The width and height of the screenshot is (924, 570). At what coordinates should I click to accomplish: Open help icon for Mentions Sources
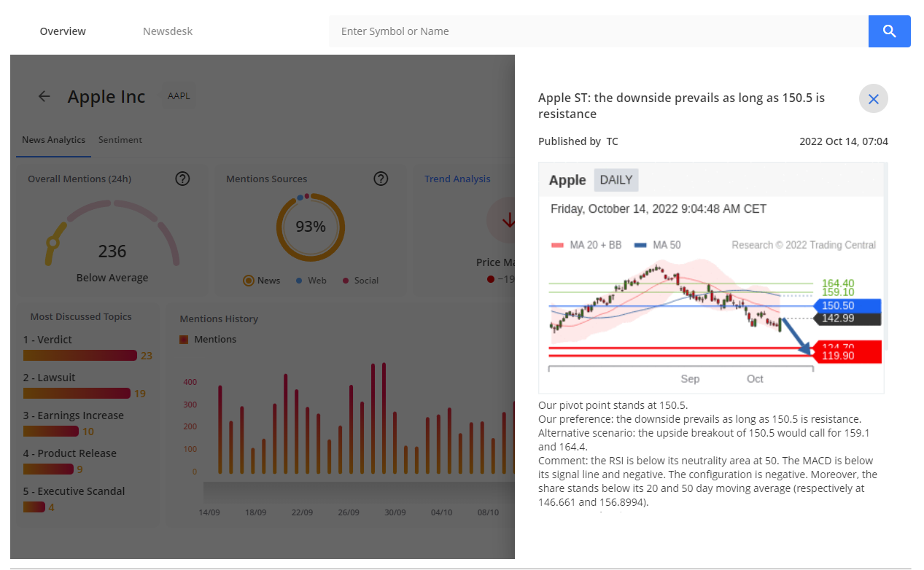point(381,179)
